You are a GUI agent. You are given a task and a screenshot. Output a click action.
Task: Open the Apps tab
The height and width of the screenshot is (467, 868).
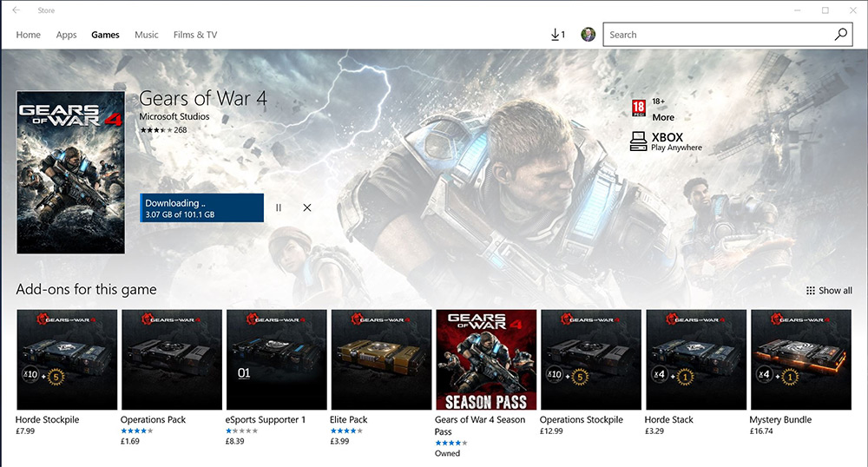[x=66, y=35]
